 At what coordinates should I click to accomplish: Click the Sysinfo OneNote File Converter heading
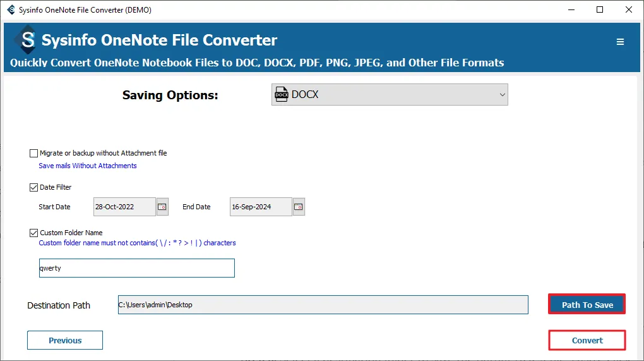[x=159, y=40]
